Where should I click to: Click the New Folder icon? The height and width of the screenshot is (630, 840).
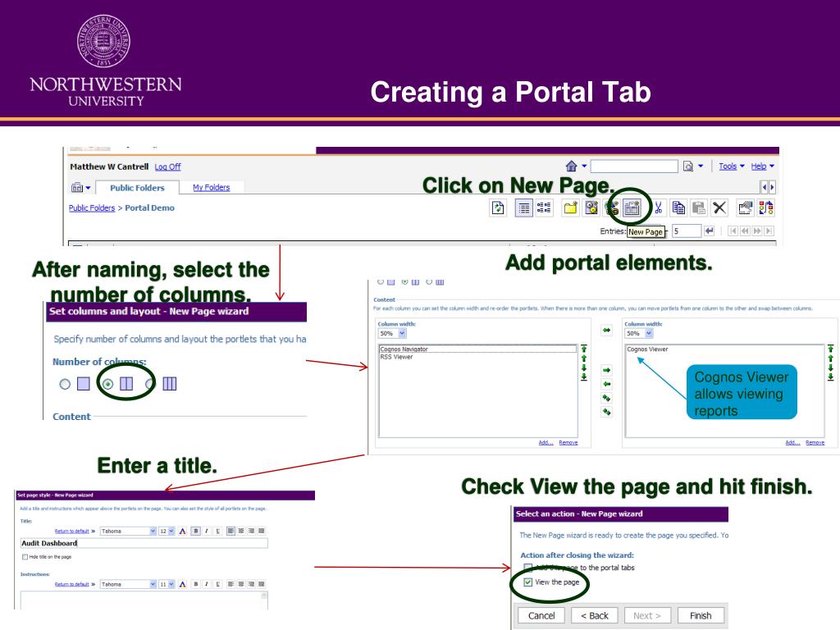571,208
